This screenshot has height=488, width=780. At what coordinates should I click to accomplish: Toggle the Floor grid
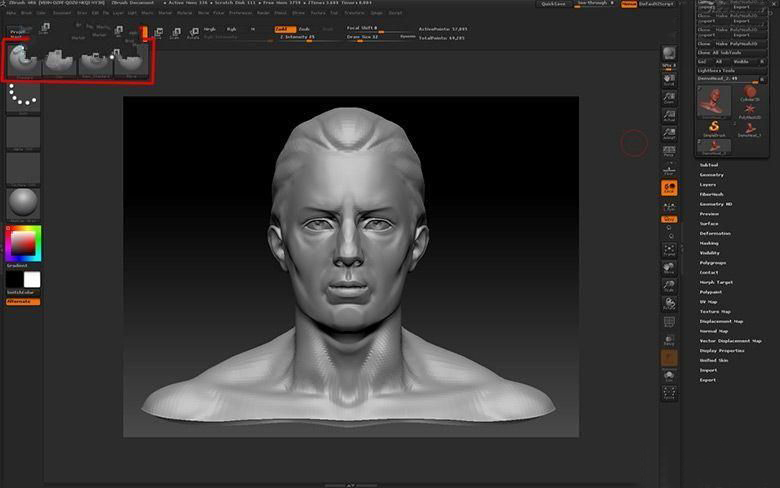coord(669,170)
